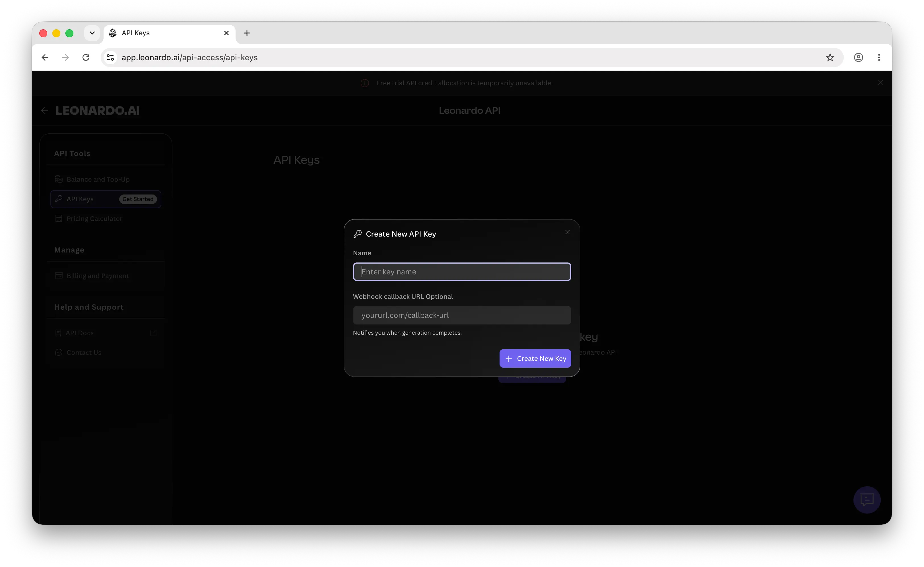The image size is (924, 567).
Task: Click the key icon in dialog title
Action: (x=358, y=234)
